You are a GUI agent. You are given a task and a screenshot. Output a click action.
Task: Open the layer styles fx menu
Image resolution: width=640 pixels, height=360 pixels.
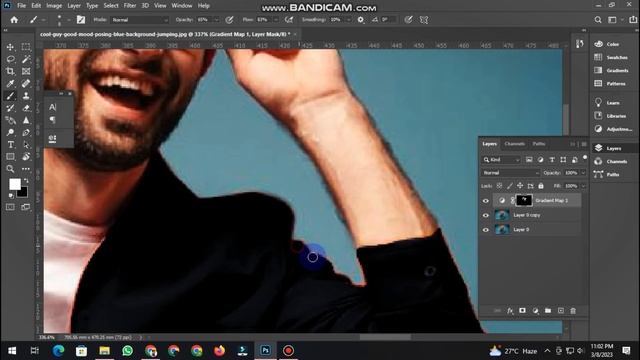510,311
